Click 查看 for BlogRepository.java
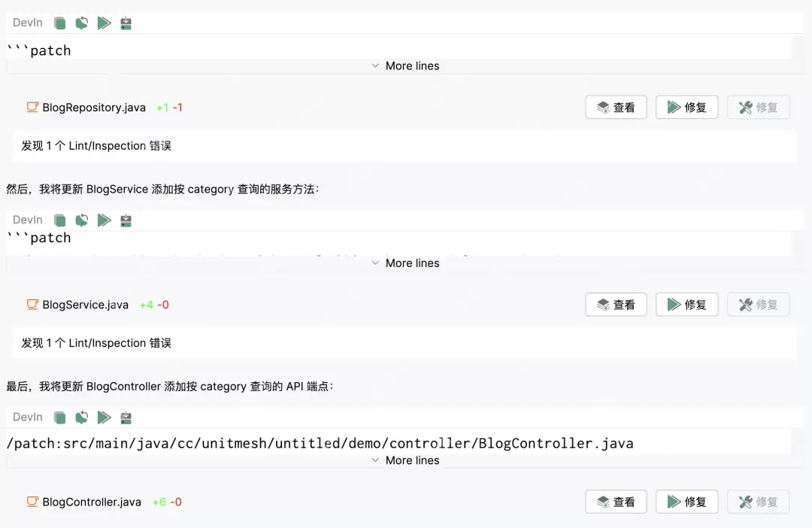 click(616, 107)
